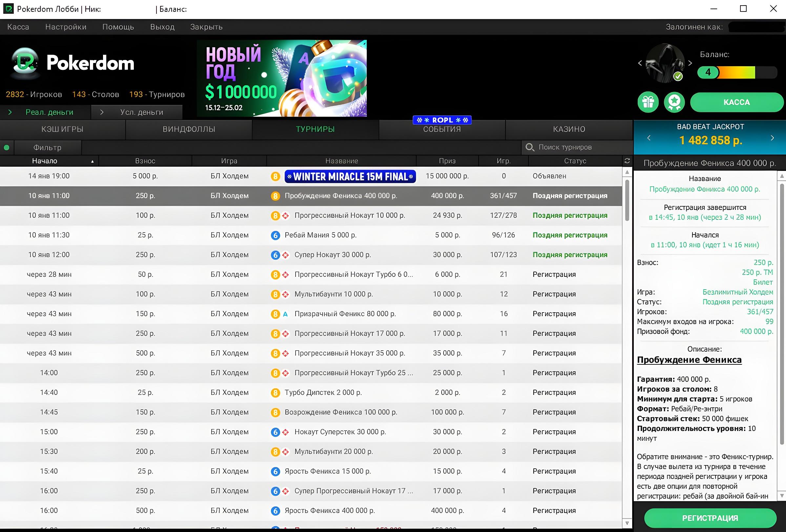Select previous avatar arrow
This screenshot has height=532, width=786.
tap(640, 63)
